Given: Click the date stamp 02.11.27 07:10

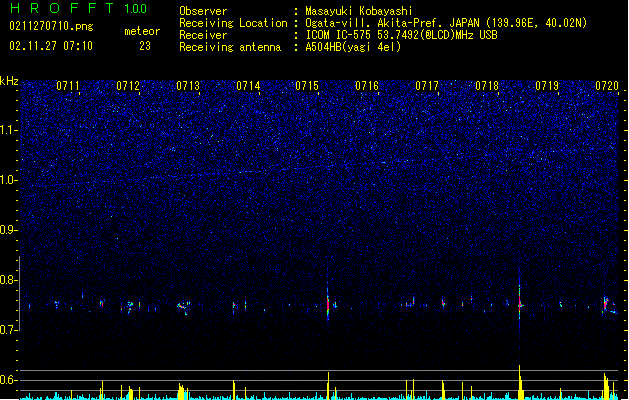Looking at the screenshot, I should (x=51, y=46).
